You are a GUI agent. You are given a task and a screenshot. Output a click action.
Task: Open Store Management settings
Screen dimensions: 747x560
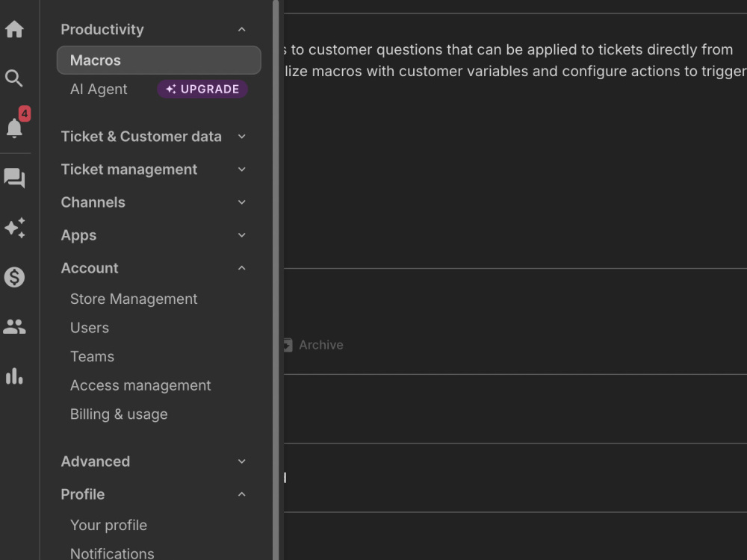[x=134, y=299]
